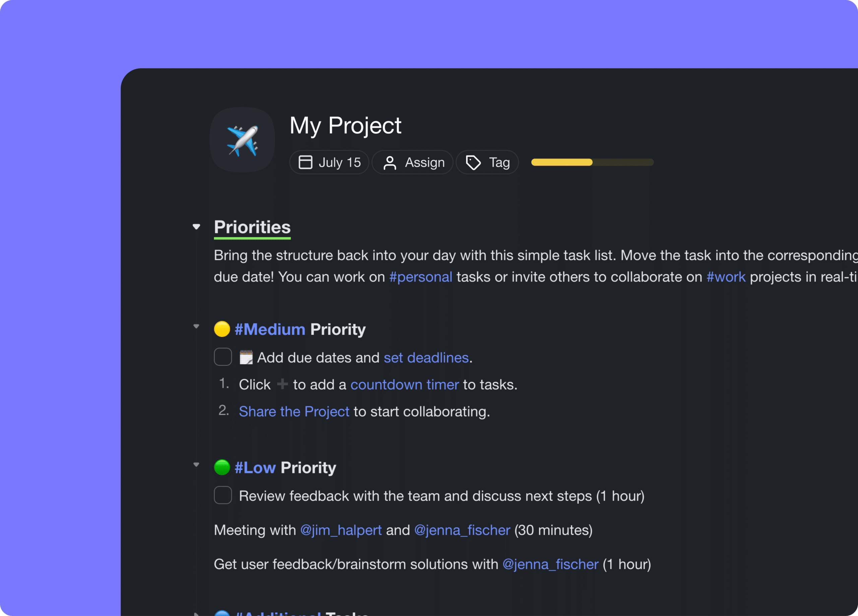Collapse the Priorities section triangle
858x616 pixels.
pyautogui.click(x=197, y=226)
